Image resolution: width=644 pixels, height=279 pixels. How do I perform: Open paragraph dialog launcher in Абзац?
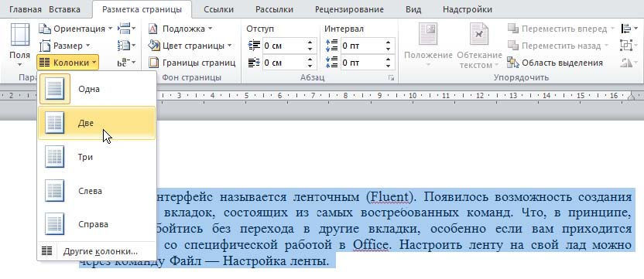[x=391, y=77]
